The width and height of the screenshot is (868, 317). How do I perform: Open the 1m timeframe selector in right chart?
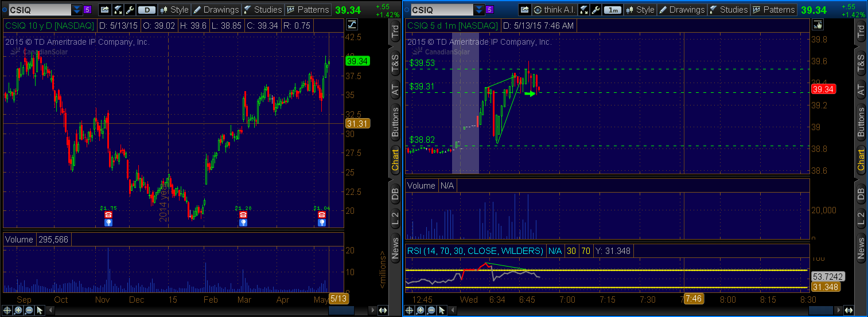pos(614,10)
